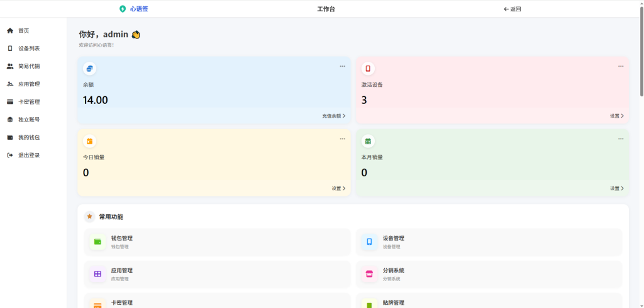Click the 钱包管理 wallet icon
The image size is (644, 308).
(x=97, y=242)
